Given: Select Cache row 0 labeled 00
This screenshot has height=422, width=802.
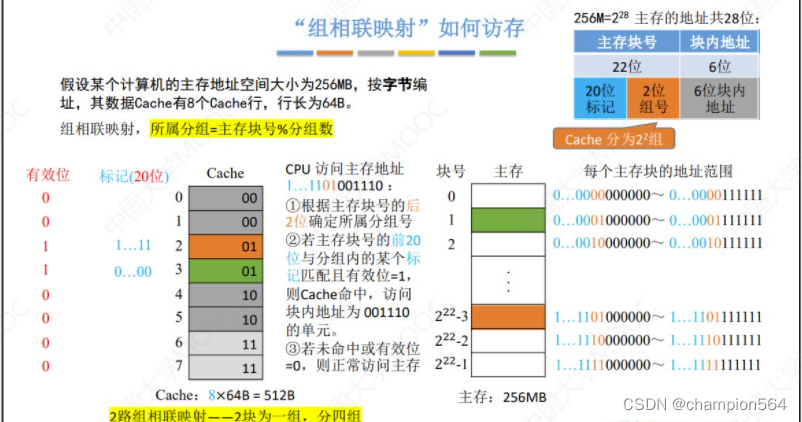Looking at the screenshot, I should pyautogui.click(x=226, y=198).
